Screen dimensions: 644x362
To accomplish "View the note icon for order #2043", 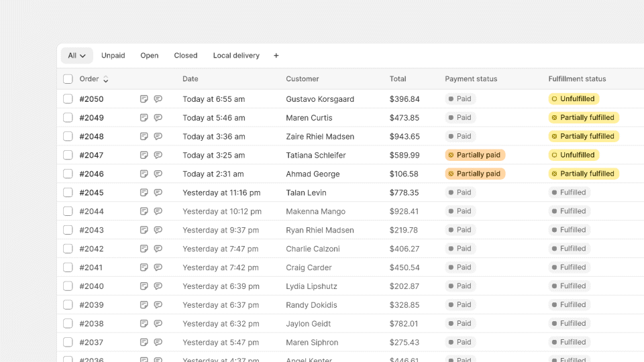I will pos(144,231).
